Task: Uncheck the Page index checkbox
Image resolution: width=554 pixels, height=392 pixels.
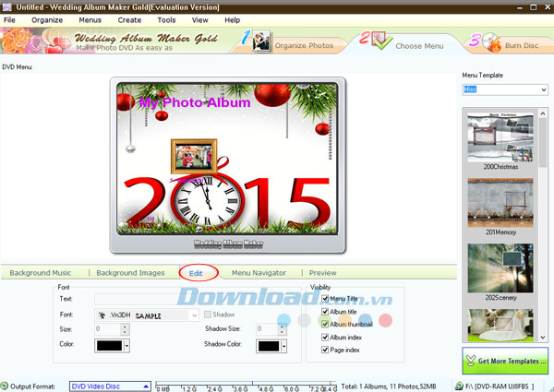Action: pos(325,350)
